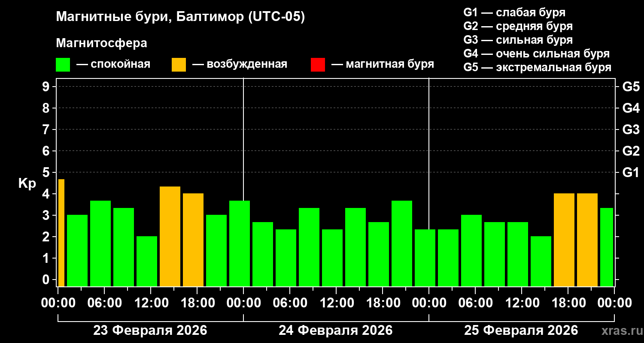Click the narrow green bar at chart's right edge

click(x=606, y=247)
